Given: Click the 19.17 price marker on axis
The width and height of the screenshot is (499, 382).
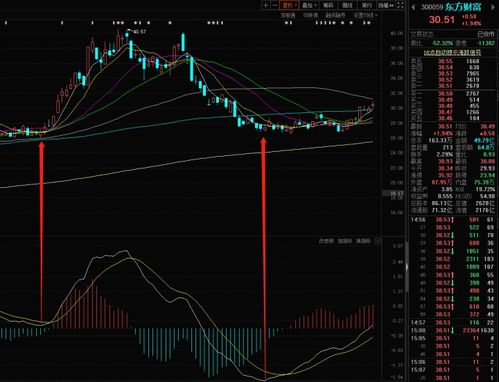Looking at the screenshot, I should (393, 193).
